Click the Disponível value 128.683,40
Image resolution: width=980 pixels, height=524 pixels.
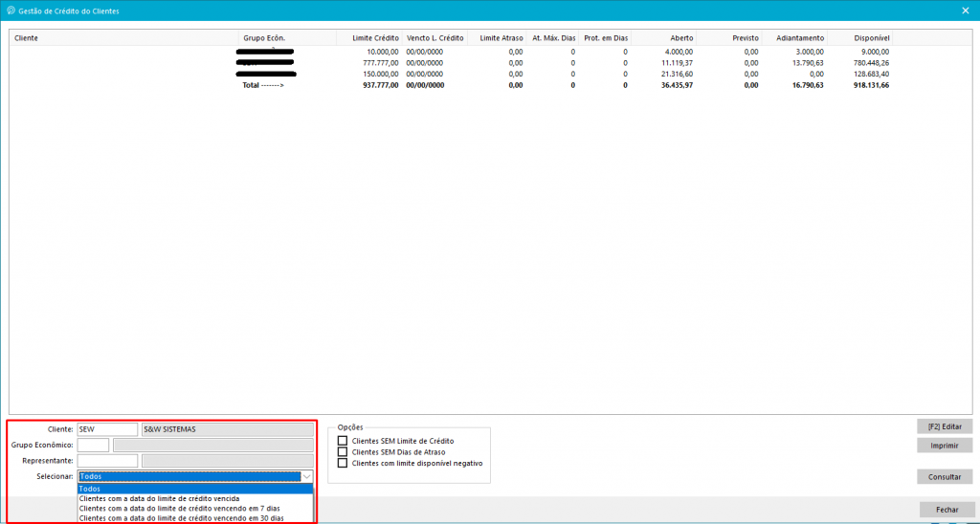(x=871, y=74)
